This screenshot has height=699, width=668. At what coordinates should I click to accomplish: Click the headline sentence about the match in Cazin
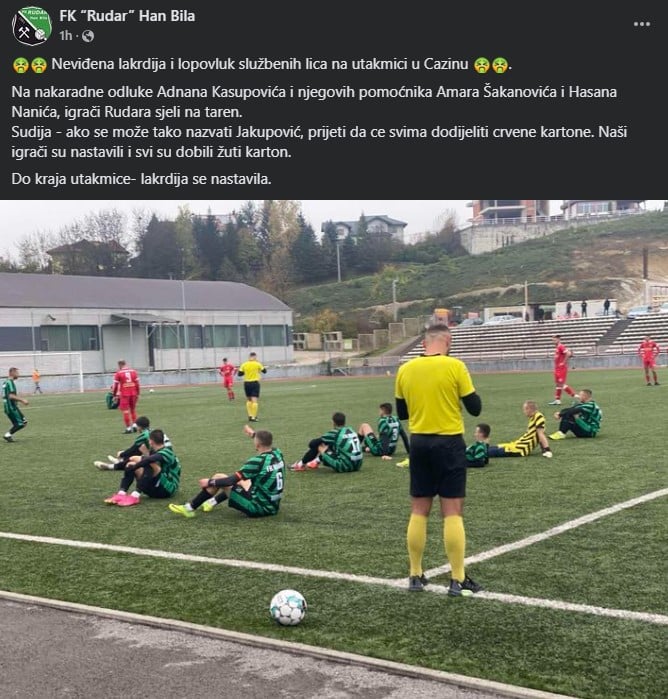pos(260,64)
